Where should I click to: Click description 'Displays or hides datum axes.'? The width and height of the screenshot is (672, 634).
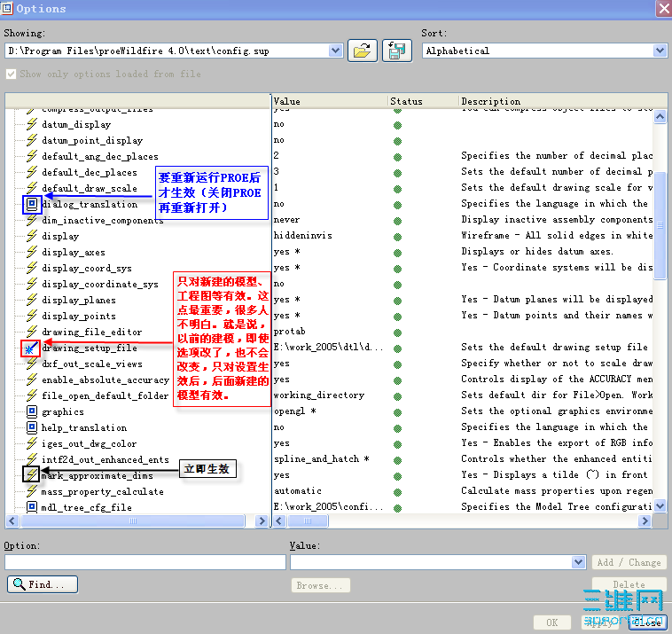coord(537,251)
